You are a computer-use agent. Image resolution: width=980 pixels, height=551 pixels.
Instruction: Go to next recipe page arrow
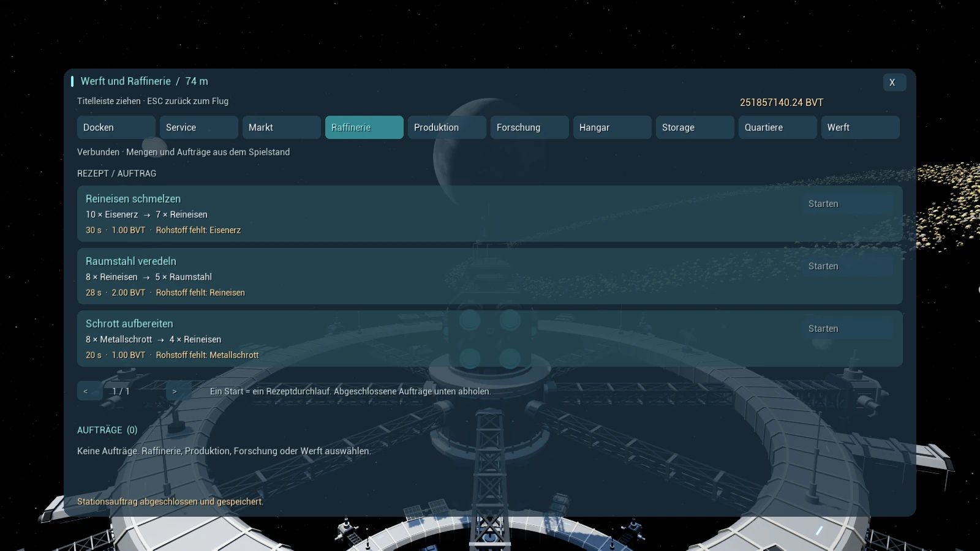179,391
